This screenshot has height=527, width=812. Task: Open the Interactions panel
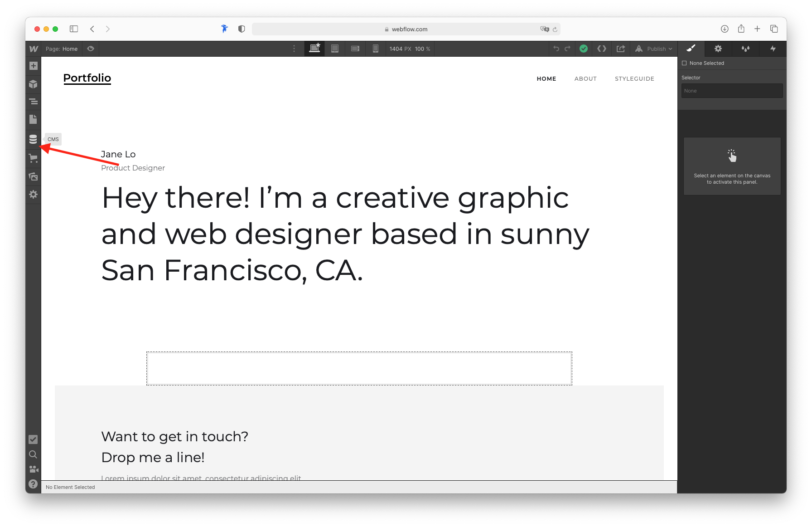pos(773,49)
